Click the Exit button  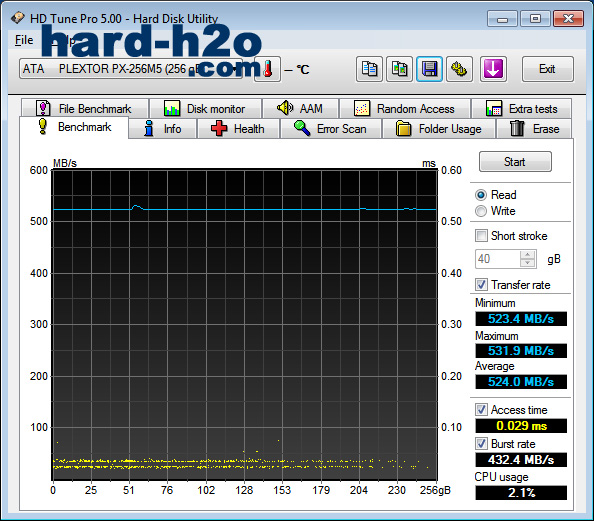click(547, 69)
